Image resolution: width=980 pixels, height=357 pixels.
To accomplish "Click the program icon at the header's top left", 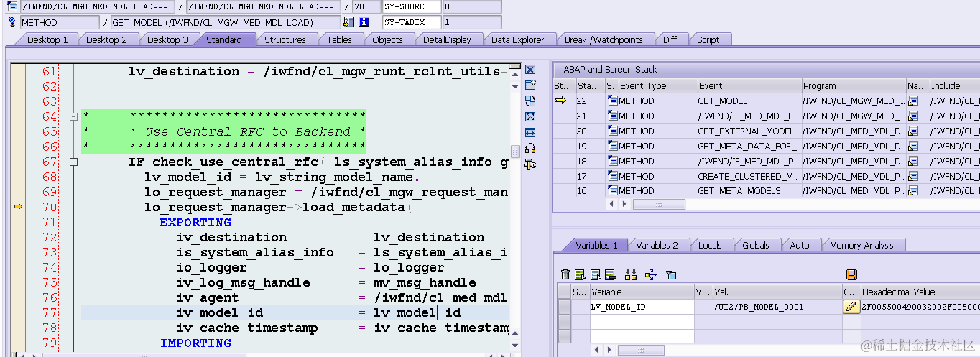I will pos(11,6).
